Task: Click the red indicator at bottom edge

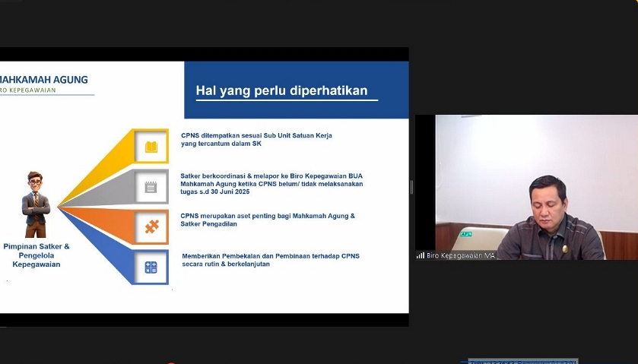Action: point(170,362)
